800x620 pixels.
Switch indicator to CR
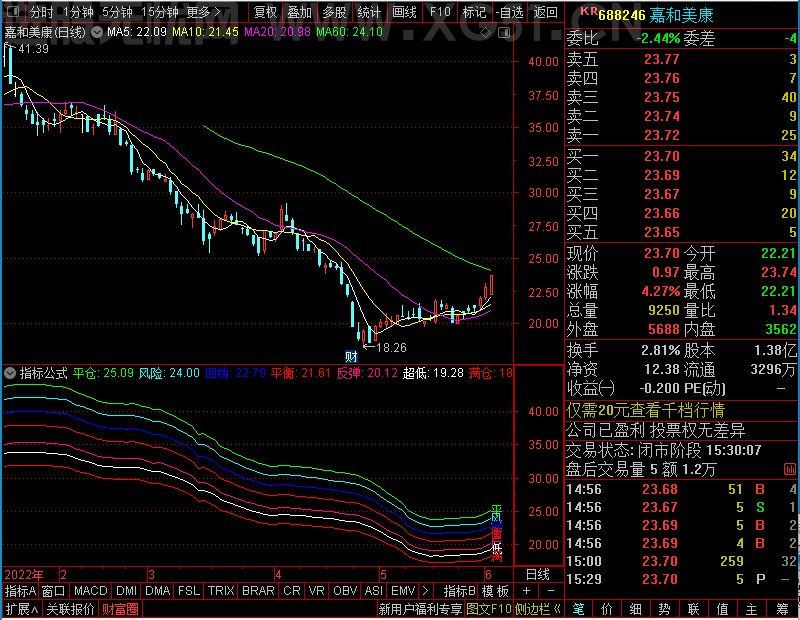291,591
